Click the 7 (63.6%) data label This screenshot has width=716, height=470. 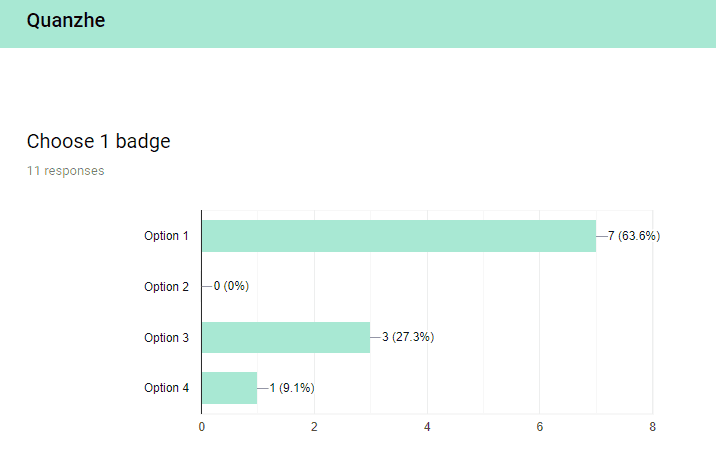(x=634, y=236)
